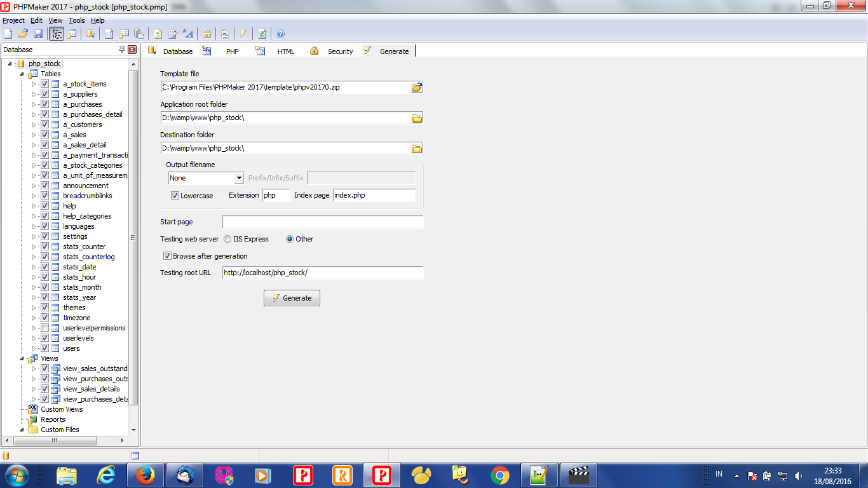Expand the a_customers table node
The image size is (868, 488).
[34, 125]
